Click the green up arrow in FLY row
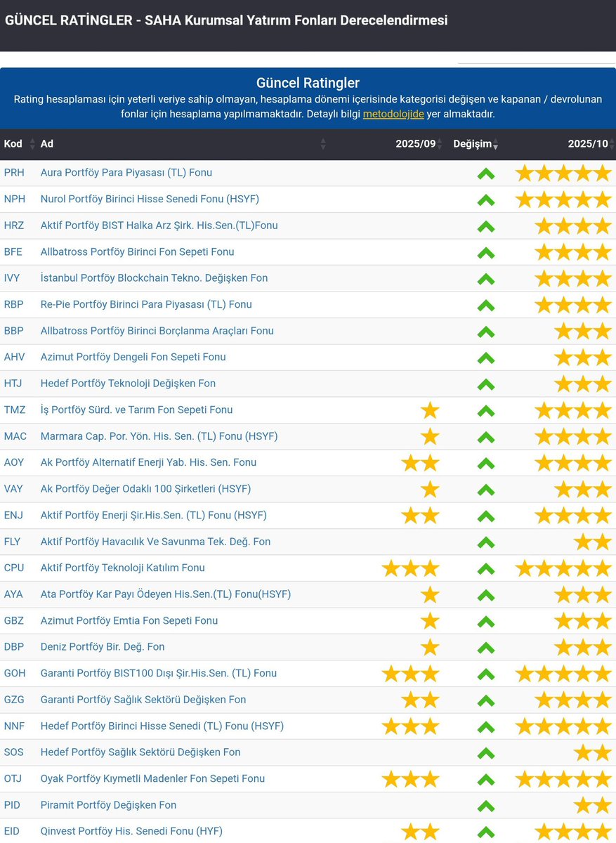Image resolution: width=616 pixels, height=843 pixels. click(486, 542)
